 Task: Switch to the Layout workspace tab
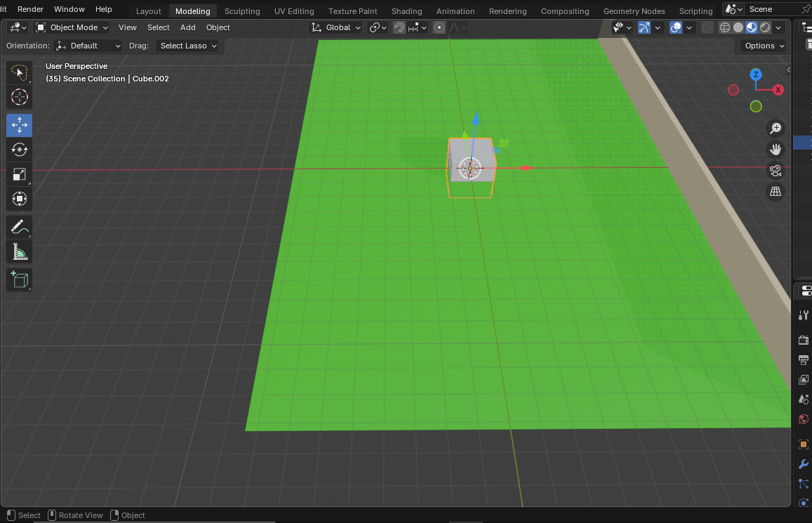pyautogui.click(x=149, y=11)
